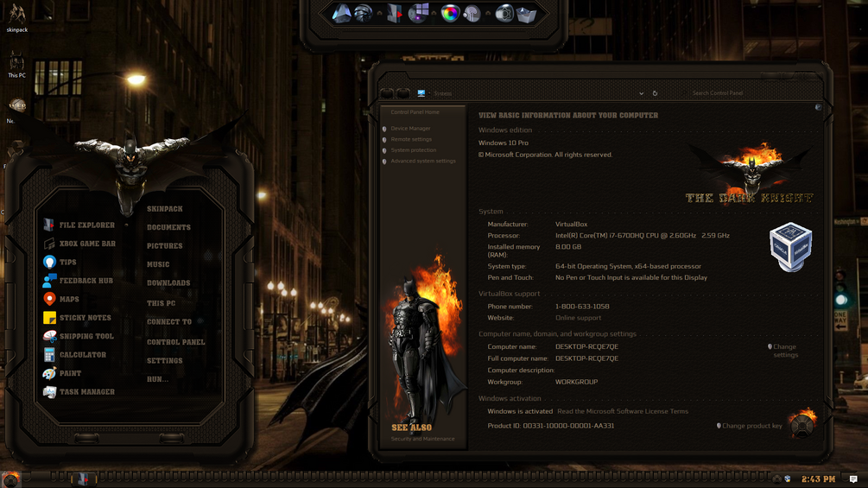Screen dimensions: 868x488
Task: Open skinpack desktop shortcut
Action: pos(16,17)
